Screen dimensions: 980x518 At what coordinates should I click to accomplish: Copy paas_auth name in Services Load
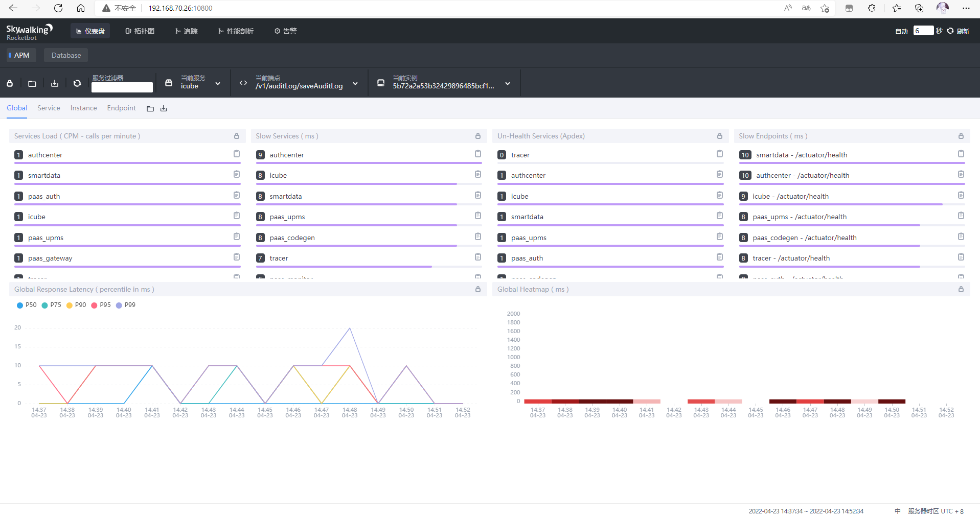point(237,195)
